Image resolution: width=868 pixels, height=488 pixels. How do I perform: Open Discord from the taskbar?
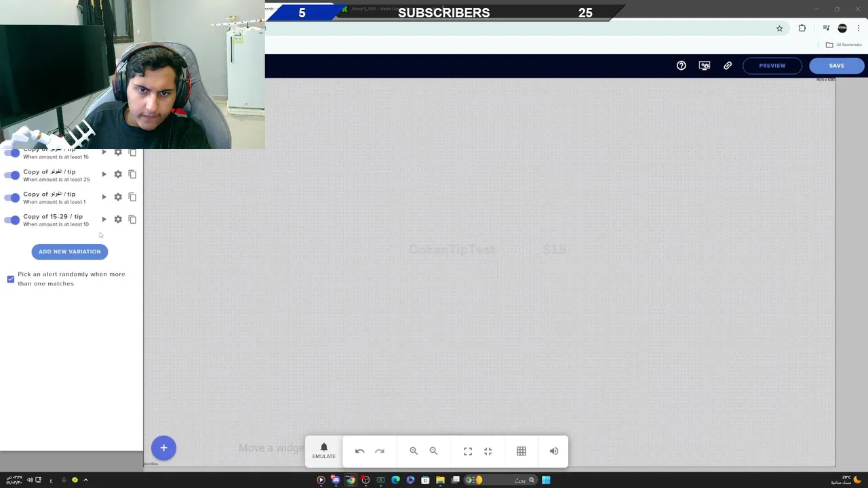coord(335,480)
